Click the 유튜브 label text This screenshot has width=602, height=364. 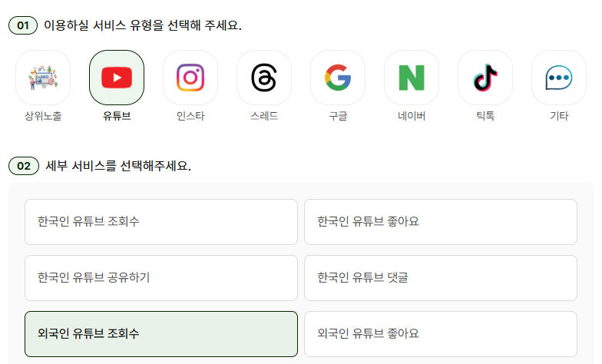[117, 117]
